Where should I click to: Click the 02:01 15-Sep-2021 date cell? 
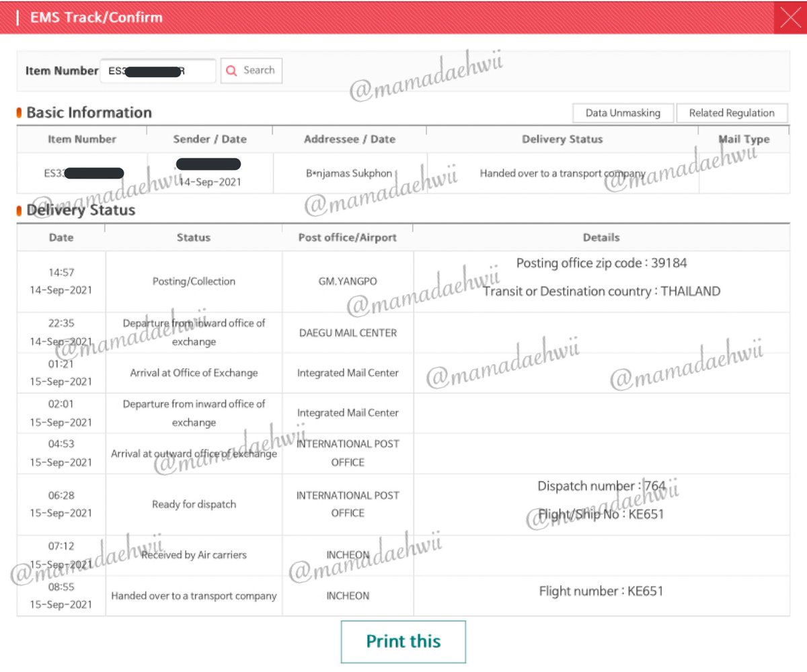click(61, 413)
